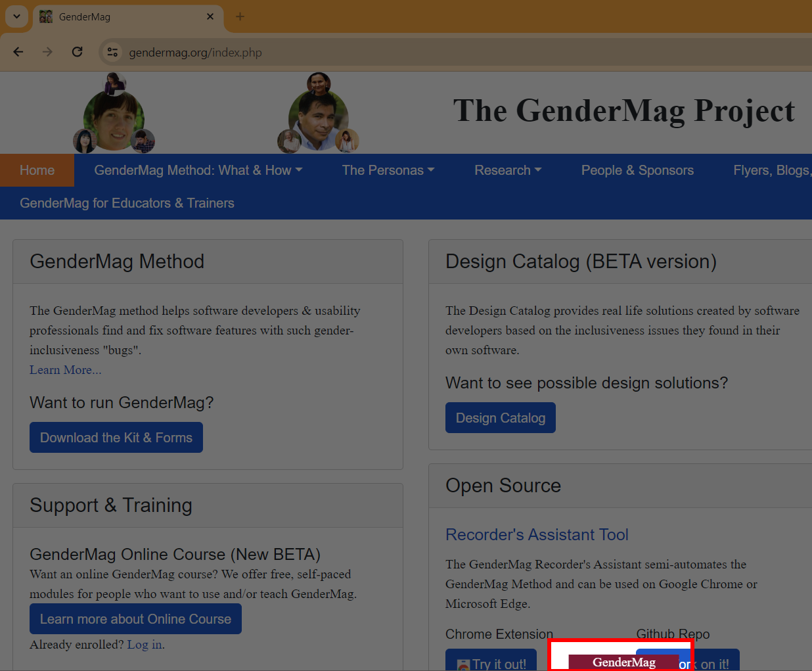Click the Github Repo label
The width and height of the screenshot is (812, 671).
pyautogui.click(x=673, y=634)
